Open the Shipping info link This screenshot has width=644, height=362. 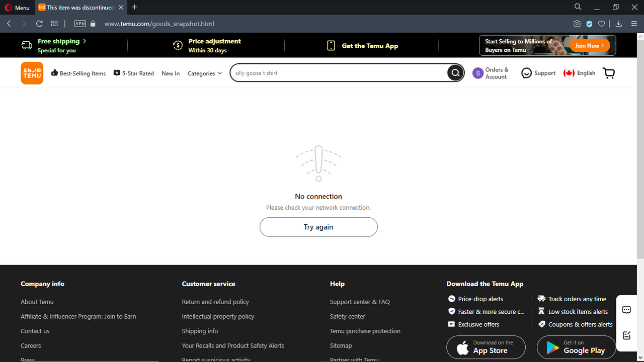200,331
